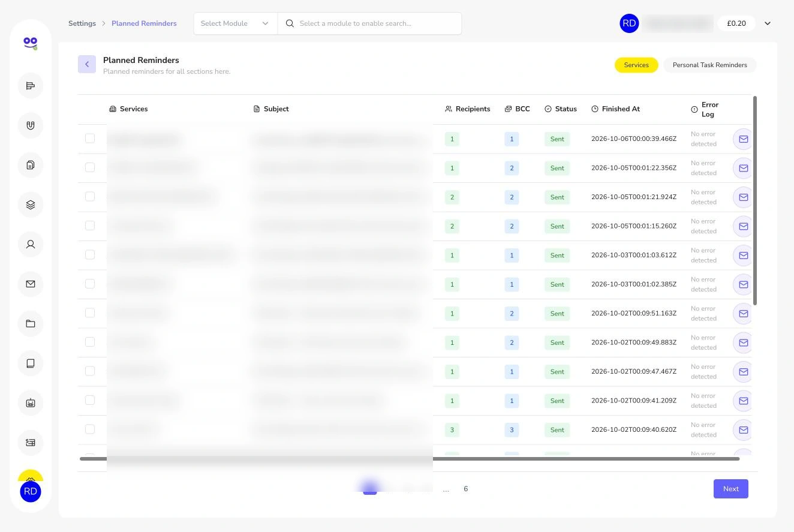794x532 pixels.
Task: Click the Subject column header
Action: pos(271,109)
